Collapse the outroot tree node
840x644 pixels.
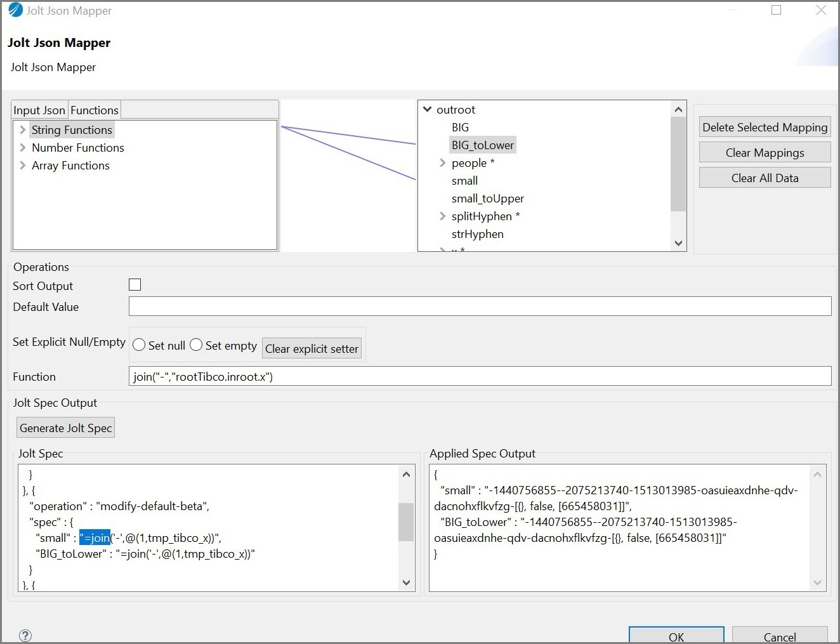point(428,110)
